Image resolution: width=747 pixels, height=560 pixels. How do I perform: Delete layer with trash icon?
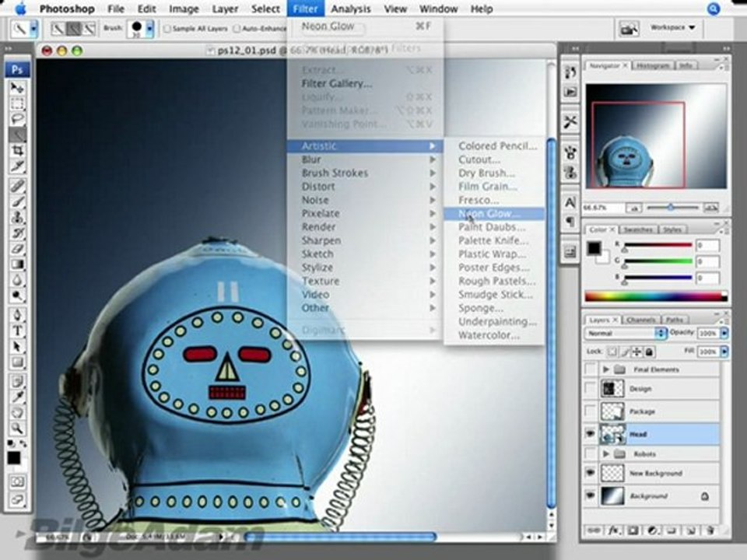[710, 530]
